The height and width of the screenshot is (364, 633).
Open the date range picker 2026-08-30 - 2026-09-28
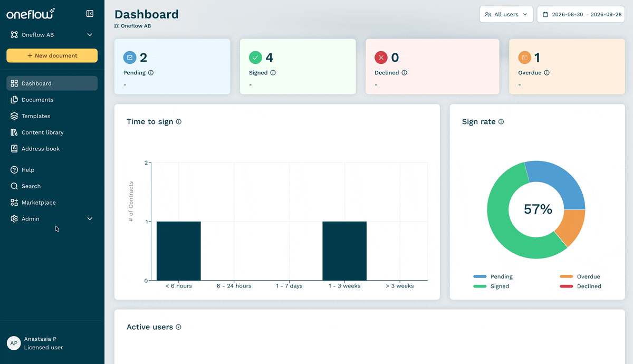(581, 14)
